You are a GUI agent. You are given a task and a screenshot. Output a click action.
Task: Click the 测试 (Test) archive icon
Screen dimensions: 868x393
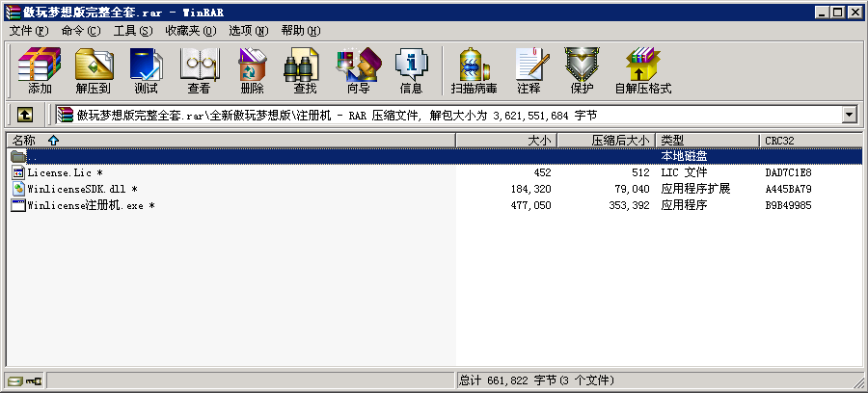pyautogui.click(x=147, y=70)
